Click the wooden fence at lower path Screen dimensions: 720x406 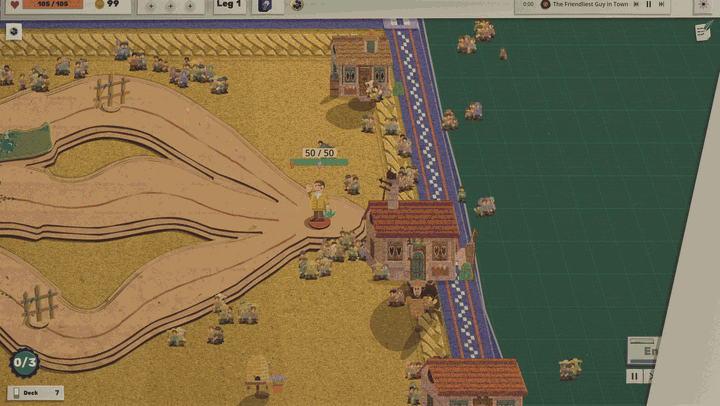click(x=39, y=305)
